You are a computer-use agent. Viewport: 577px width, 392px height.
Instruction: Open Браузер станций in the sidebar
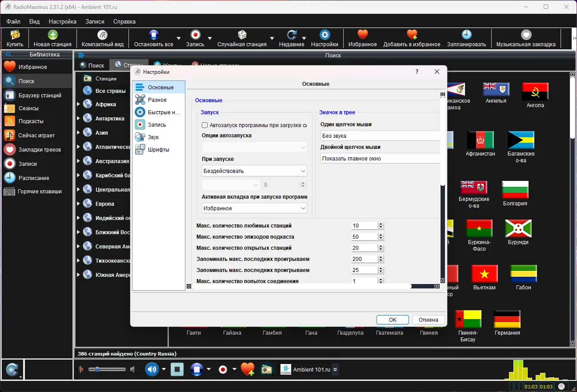coord(36,96)
